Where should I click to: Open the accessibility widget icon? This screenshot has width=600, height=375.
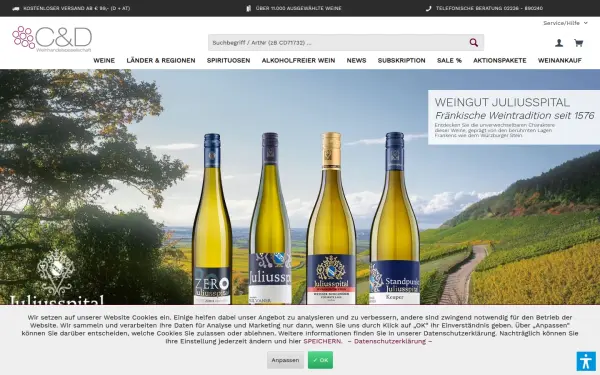point(586,361)
